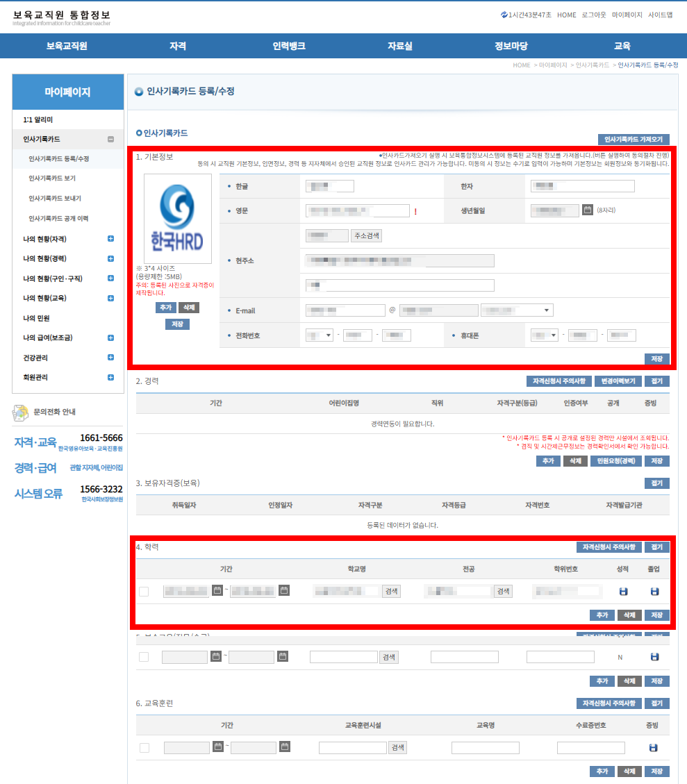Image resolution: width=687 pixels, height=784 pixels.
Task: Click the 수료증번호 input field
Action: point(591,747)
